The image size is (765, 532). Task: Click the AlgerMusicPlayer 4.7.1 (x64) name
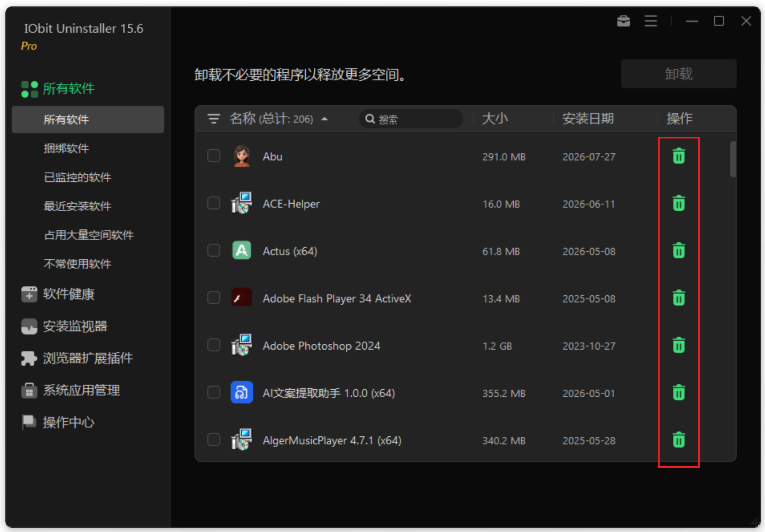click(332, 441)
